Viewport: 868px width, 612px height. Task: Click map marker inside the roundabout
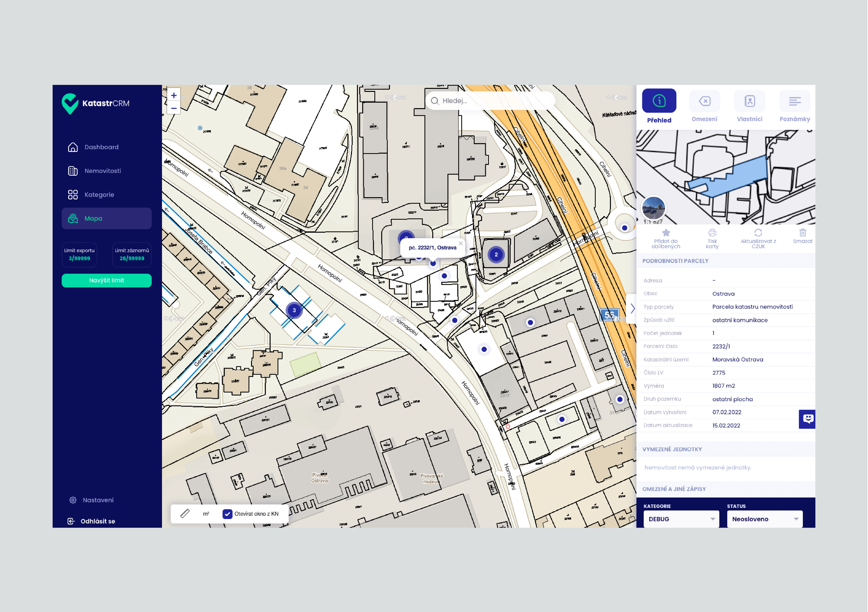[625, 228]
